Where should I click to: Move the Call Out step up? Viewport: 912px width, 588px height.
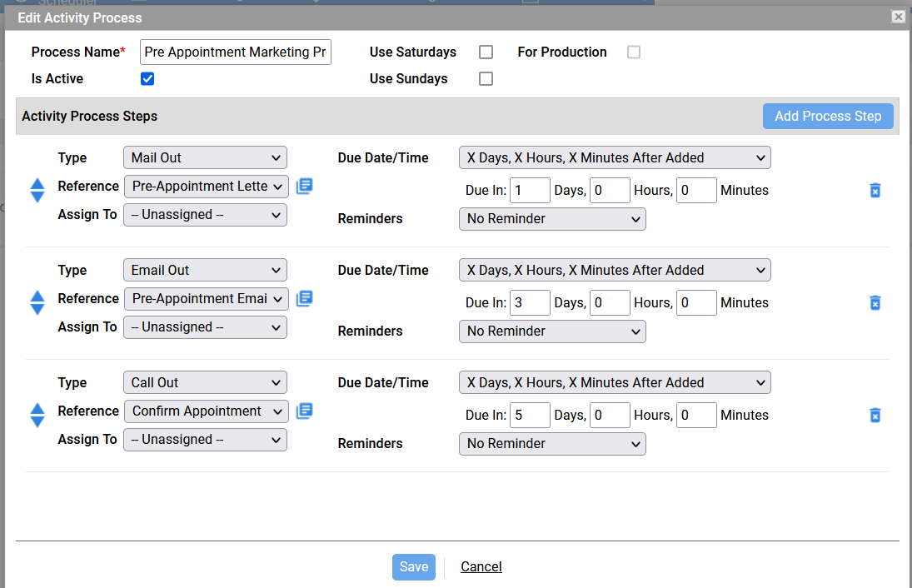tap(37, 408)
